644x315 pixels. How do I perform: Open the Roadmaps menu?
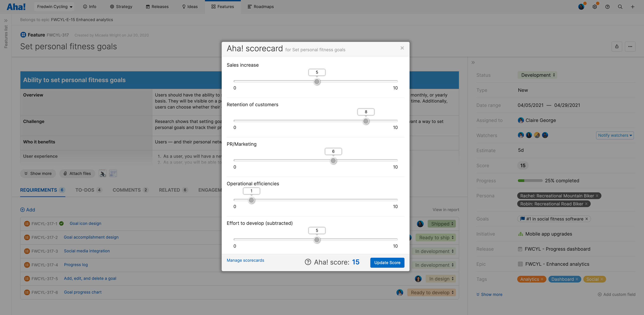261,7
